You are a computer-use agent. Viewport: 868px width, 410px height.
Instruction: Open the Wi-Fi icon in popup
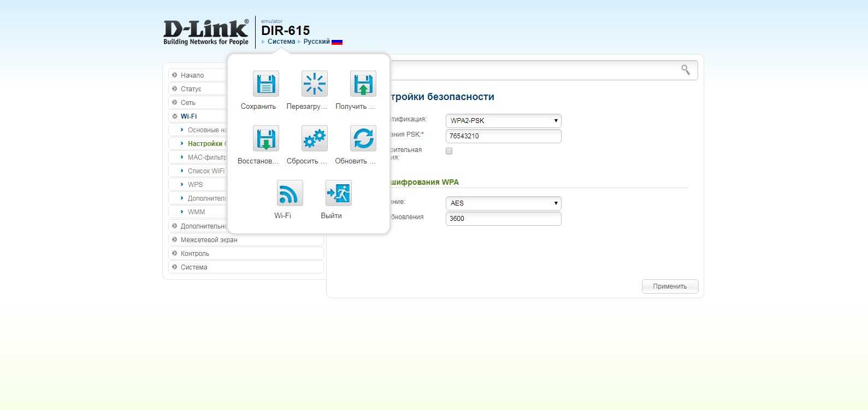click(x=290, y=194)
